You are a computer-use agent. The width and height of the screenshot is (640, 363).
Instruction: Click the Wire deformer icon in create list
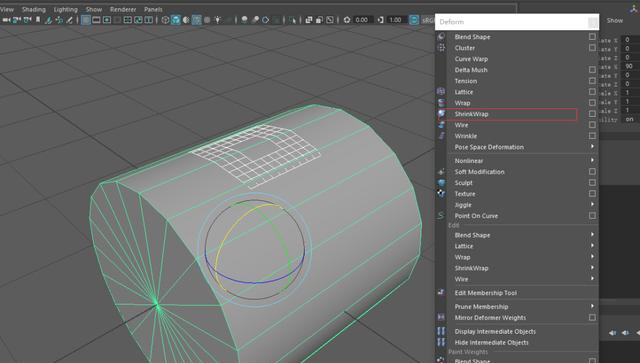pyautogui.click(x=441, y=125)
